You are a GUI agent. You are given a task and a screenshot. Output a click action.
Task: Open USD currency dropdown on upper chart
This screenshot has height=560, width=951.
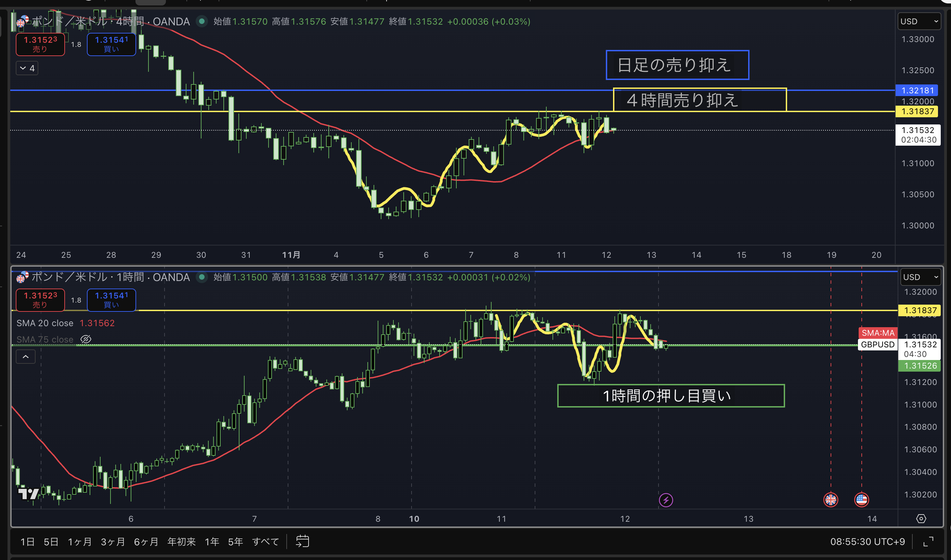(x=919, y=22)
